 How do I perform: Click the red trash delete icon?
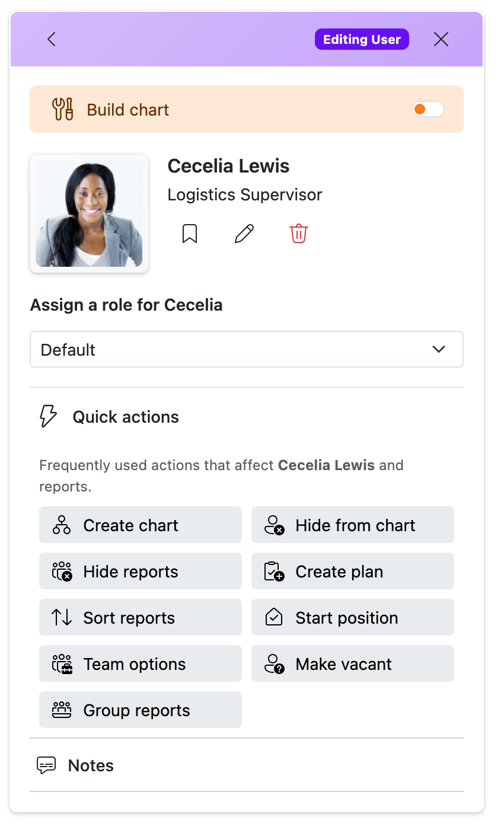pyautogui.click(x=299, y=234)
